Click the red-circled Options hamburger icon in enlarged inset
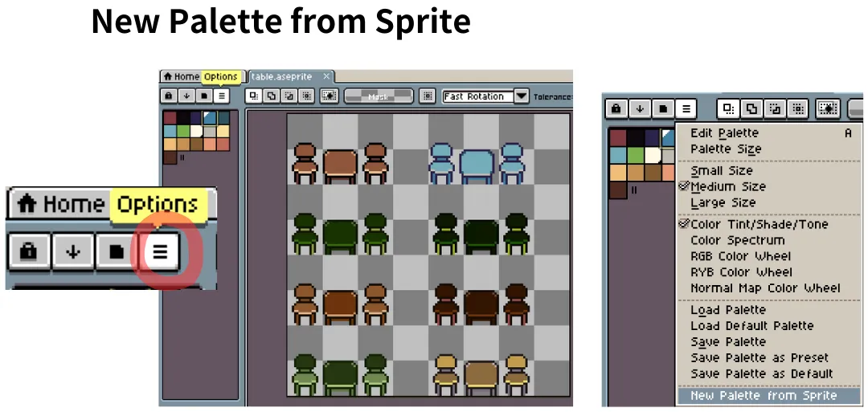Screen dimensions: 868x412 coord(160,252)
